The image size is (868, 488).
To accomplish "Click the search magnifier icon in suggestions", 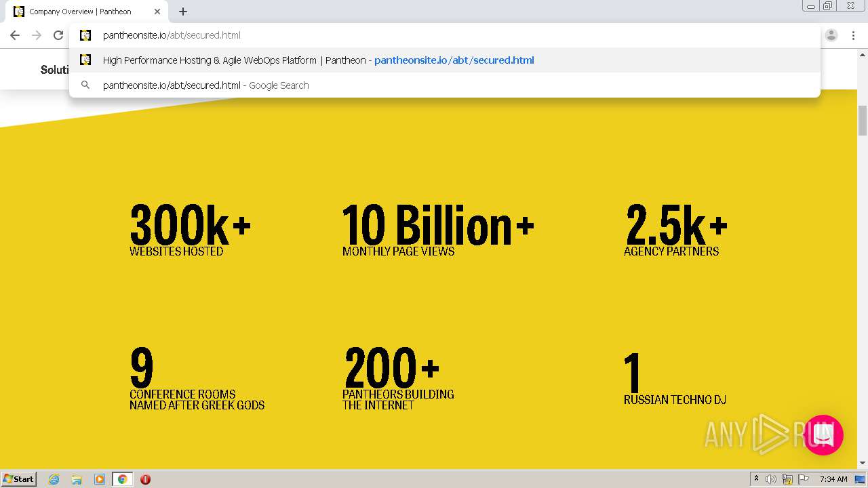I will click(85, 85).
